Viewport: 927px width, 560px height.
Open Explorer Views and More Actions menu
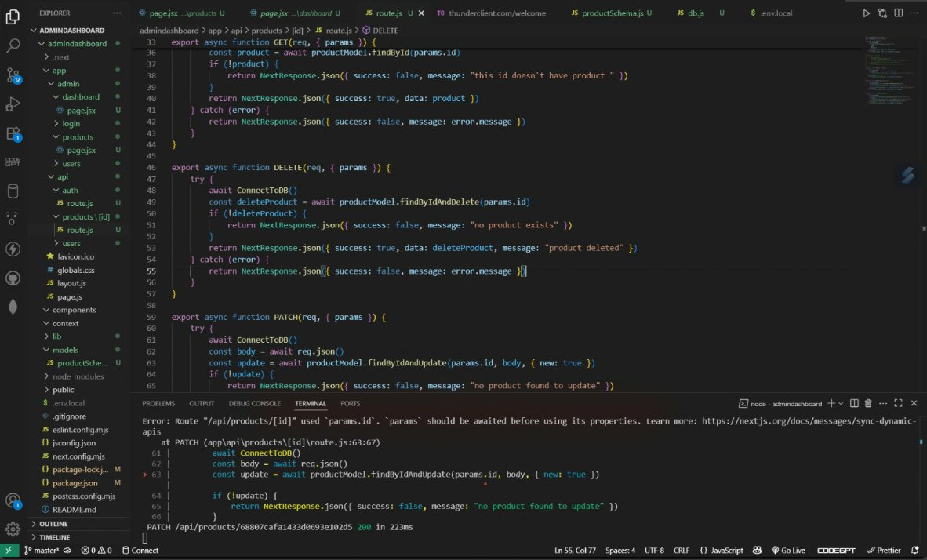point(117,13)
